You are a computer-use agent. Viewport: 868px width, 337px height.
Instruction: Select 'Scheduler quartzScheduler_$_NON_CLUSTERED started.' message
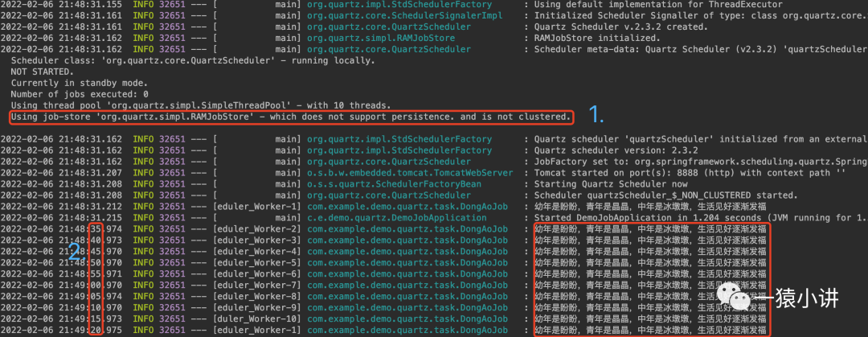point(666,195)
